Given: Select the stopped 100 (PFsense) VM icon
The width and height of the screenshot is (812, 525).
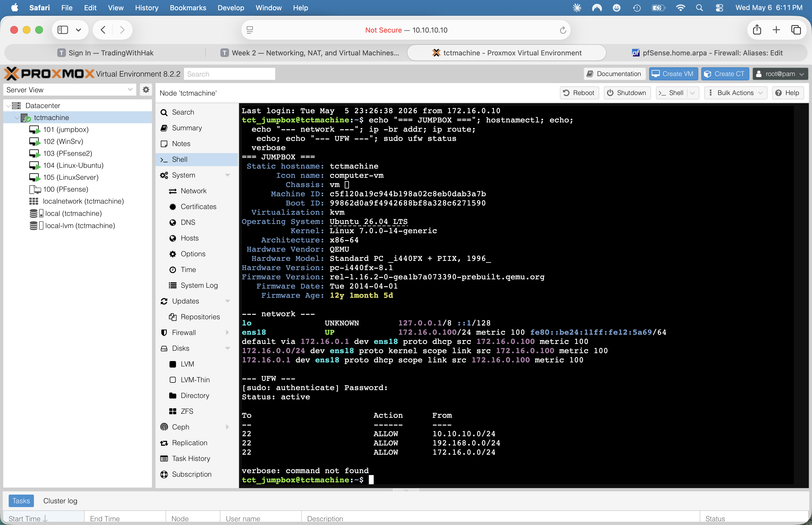Looking at the screenshot, I should 34,189.
